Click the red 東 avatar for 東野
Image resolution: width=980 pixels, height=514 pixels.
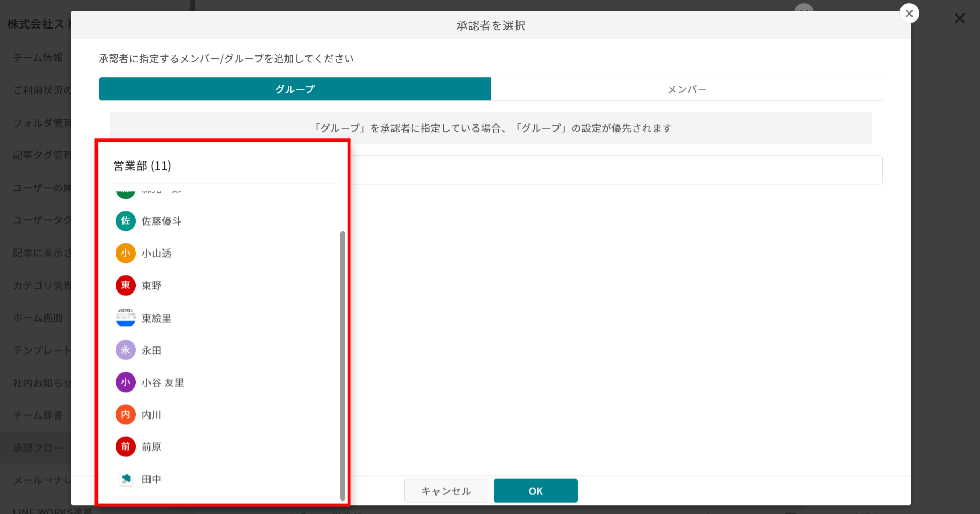[126, 285]
